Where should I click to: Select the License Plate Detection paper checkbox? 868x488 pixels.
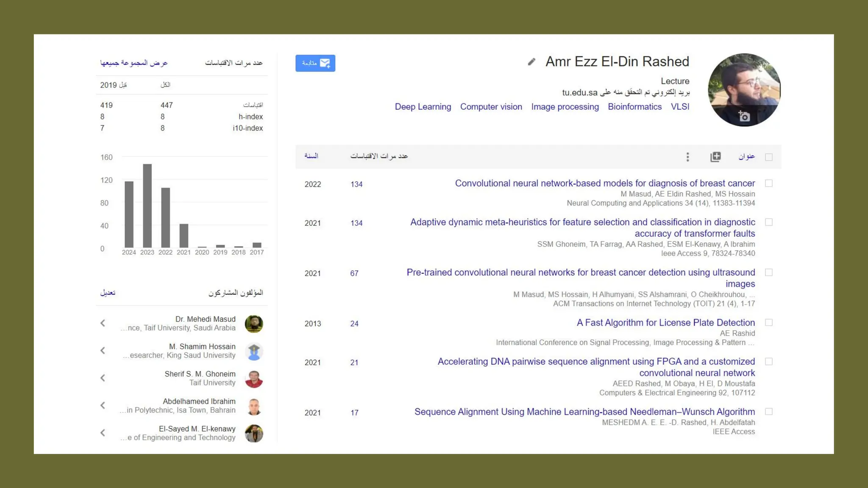[x=769, y=323]
